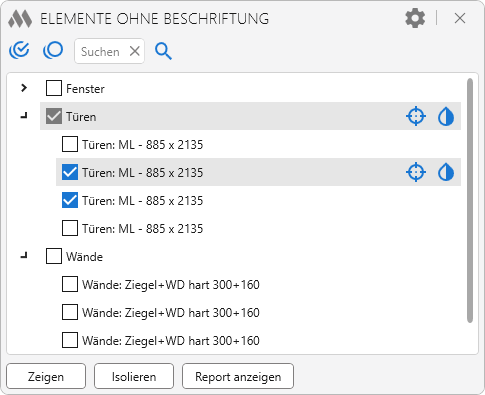Select first Wände: Ziegel+WD hart 300+160 label

[x=171, y=285]
